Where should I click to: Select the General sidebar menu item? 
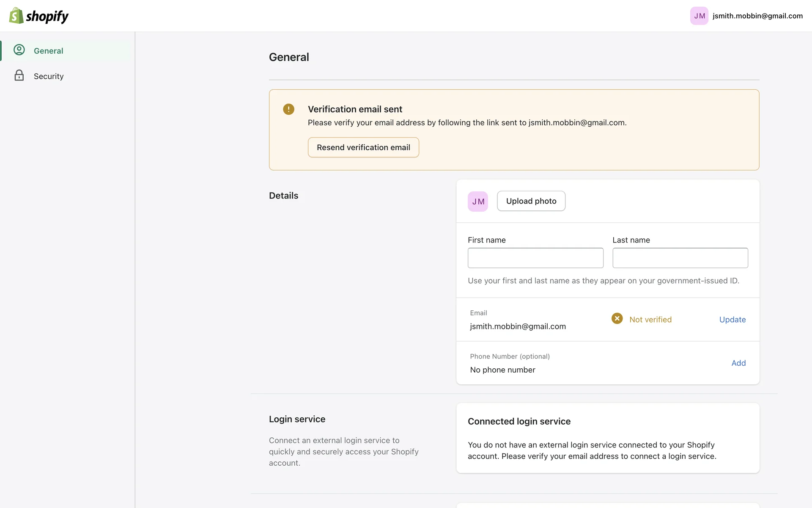click(49, 51)
